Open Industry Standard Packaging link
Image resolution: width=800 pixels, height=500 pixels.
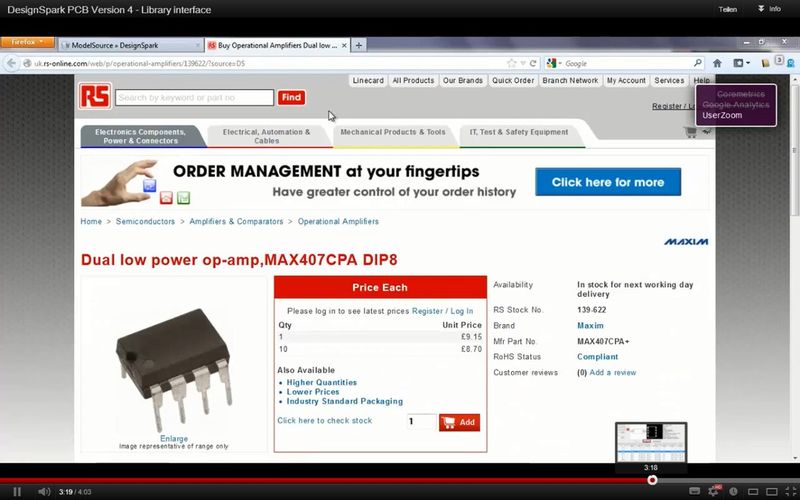tap(344, 402)
